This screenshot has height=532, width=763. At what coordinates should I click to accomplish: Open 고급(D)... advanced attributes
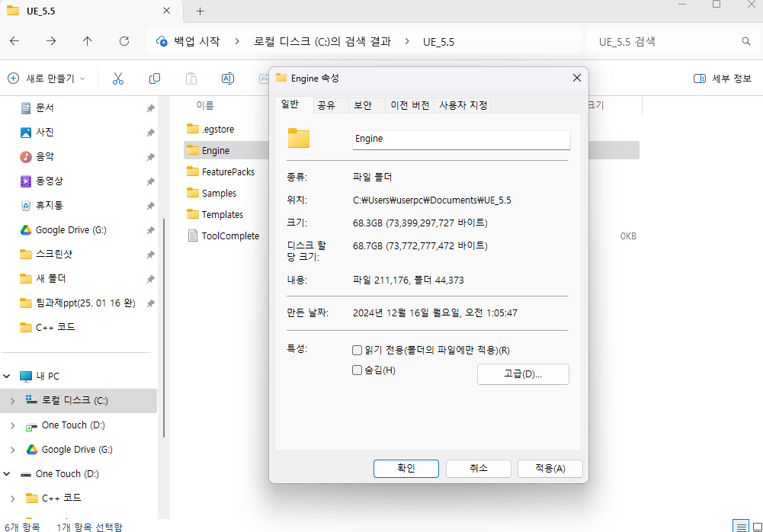523,374
